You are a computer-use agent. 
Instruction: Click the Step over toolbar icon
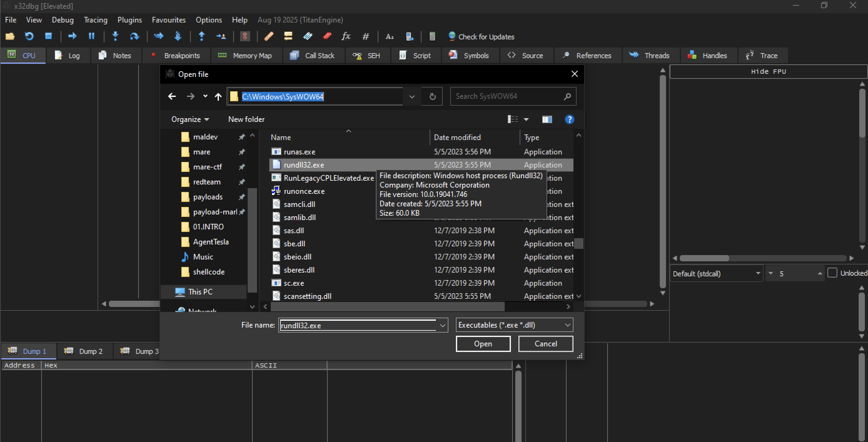point(134,36)
